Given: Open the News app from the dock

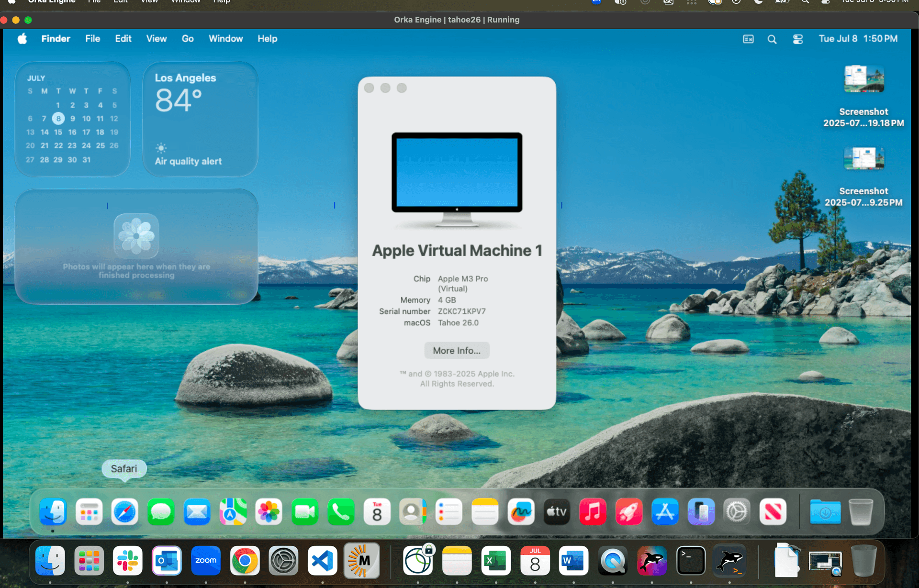Looking at the screenshot, I should pyautogui.click(x=773, y=511).
